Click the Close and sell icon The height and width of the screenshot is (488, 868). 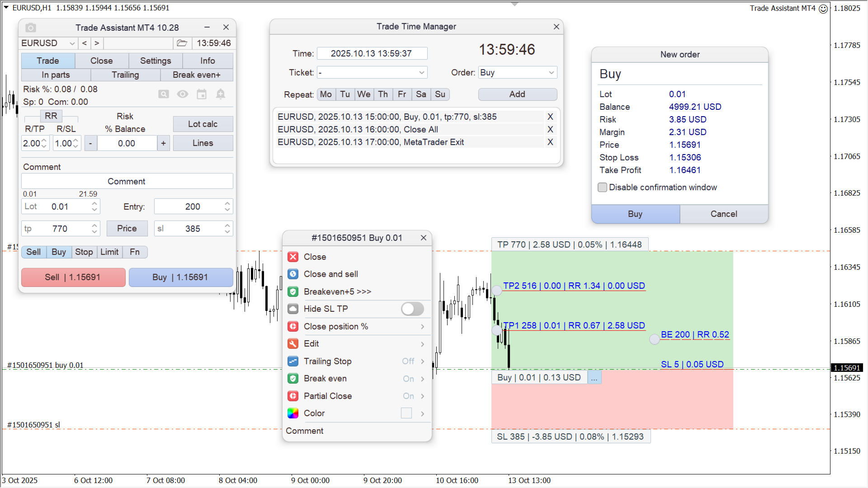click(293, 274)
